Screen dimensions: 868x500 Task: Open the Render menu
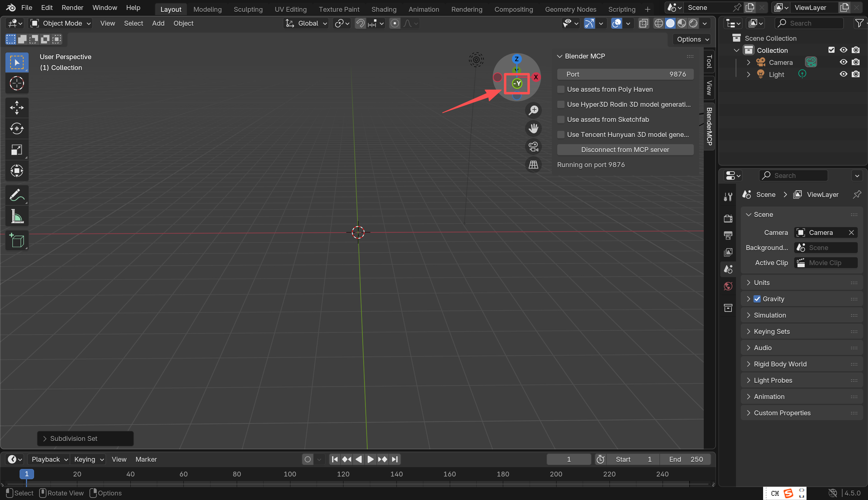pyautogui.click(x=72, y=8)
